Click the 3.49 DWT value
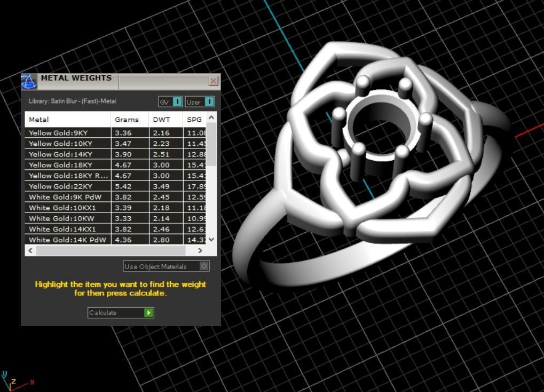The height and width of the screenshot is (392, 544). [161, 186]
